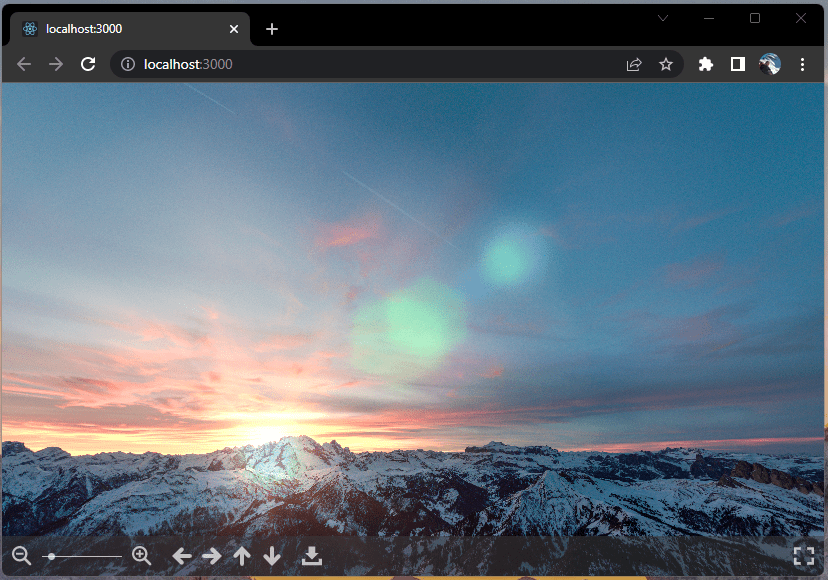Screen dimensions: 828x580
Task: Reload the current page
Action: coord(88,63)
